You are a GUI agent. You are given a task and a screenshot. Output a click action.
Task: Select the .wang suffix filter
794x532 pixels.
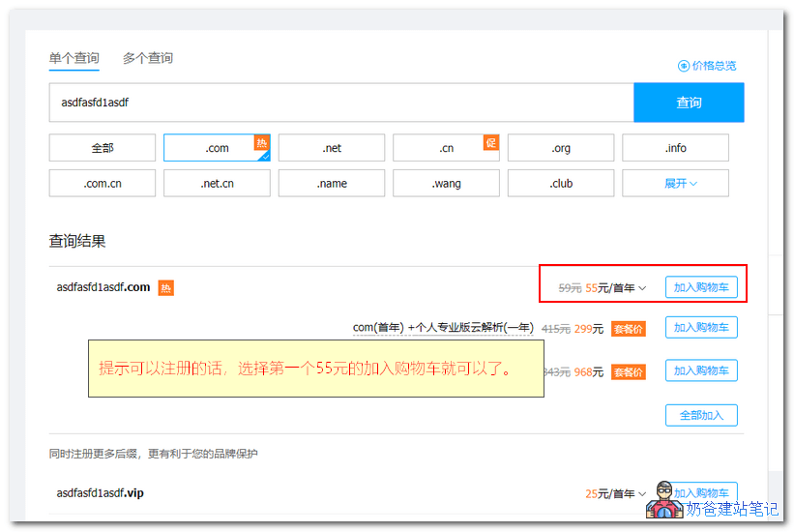(446, 183)
